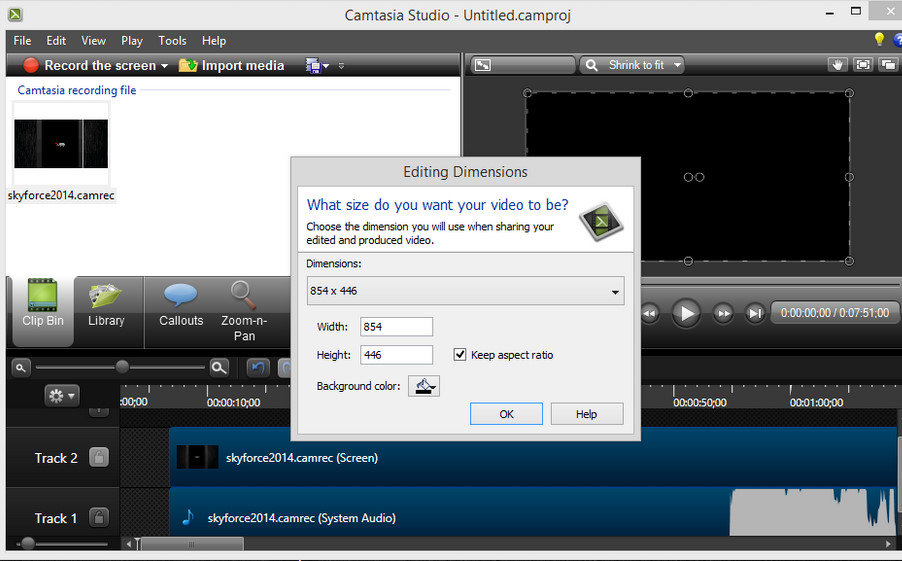The width and height of the screenshot is (902, 561).
Task: Jump to the next clip button
Action: 755,314
